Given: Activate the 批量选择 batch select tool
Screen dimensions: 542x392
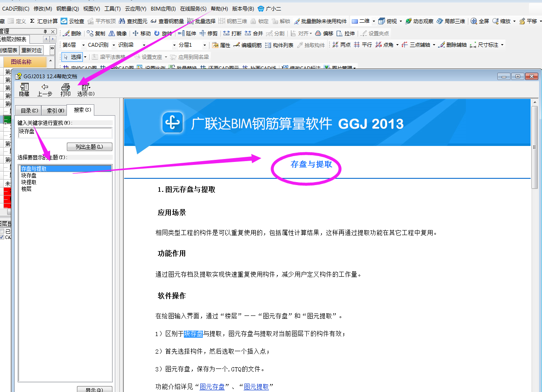Looking at the screenshot, I should click(202, 21).
